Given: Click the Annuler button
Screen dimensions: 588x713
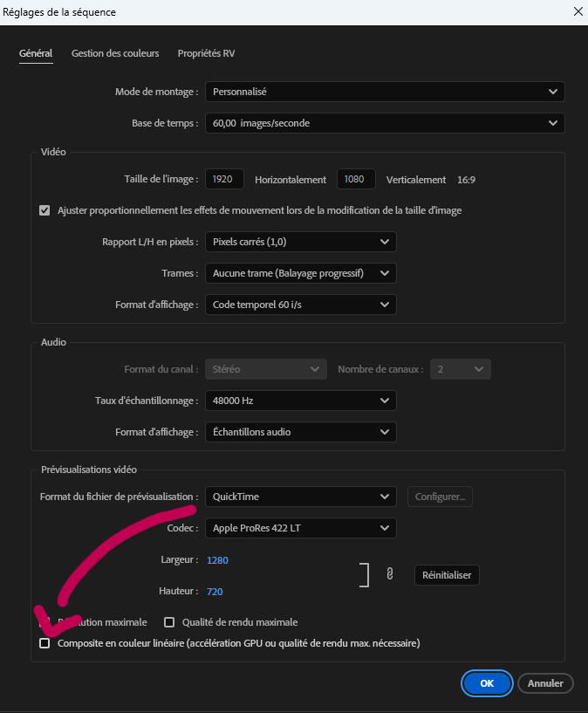Looking at the screenshot, I should [x=545, y=683].
